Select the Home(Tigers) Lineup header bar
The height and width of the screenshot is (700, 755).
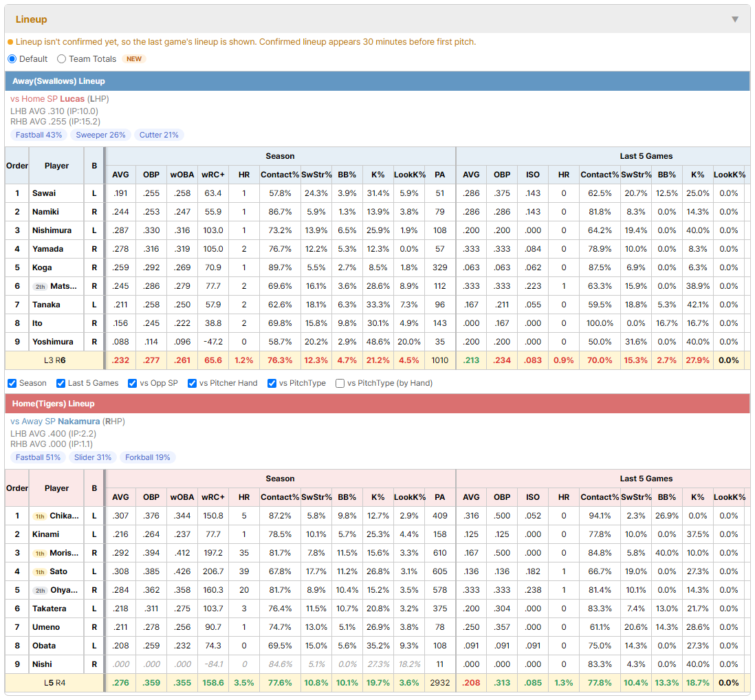coord(377,404)
